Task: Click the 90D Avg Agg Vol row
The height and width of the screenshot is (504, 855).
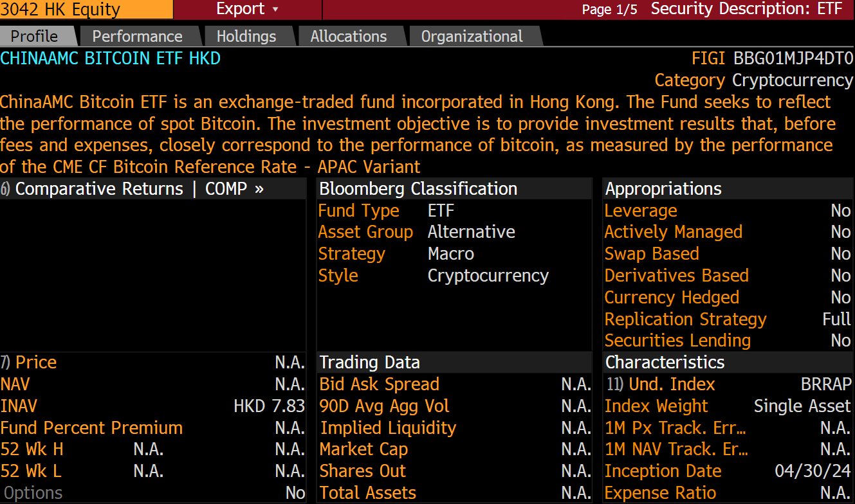Action: coord(455,406)
